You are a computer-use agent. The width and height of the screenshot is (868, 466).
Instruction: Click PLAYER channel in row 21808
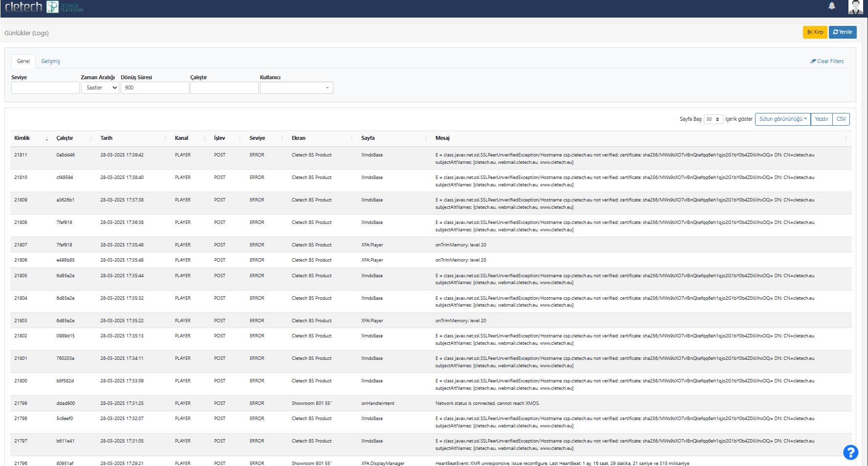tap(182, 222)
